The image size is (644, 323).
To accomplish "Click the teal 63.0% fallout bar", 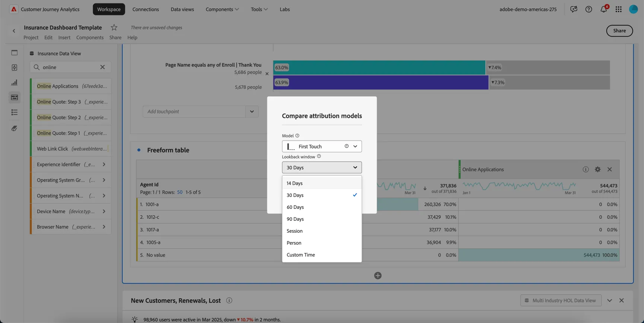I will pyautogui.click(x=379, y=68).
